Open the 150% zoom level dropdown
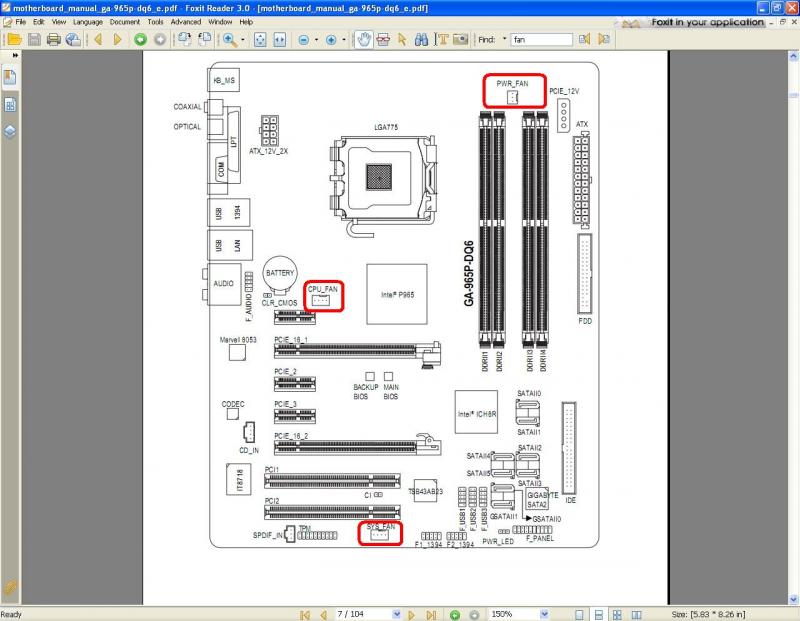 [544, 614]
